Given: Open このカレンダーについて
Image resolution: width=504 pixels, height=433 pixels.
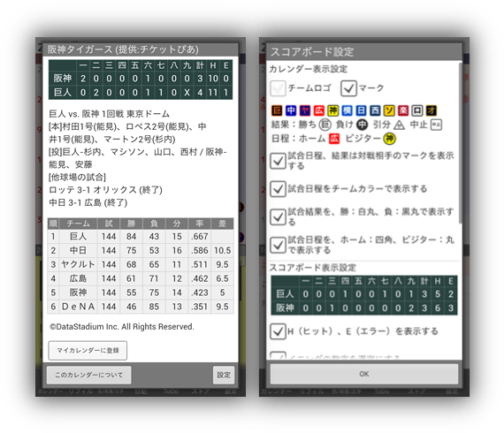Looking at the screenshot, I should [88, 375].
